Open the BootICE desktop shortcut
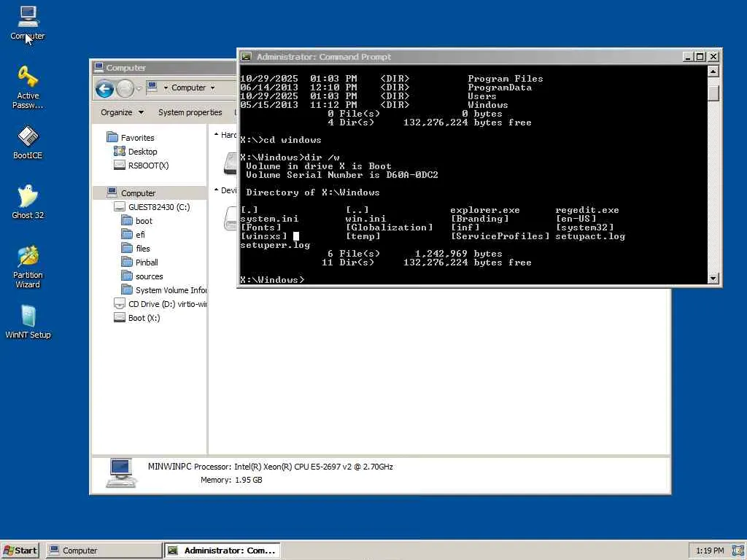This screenshot has height=560, width=747. point(28,142)
